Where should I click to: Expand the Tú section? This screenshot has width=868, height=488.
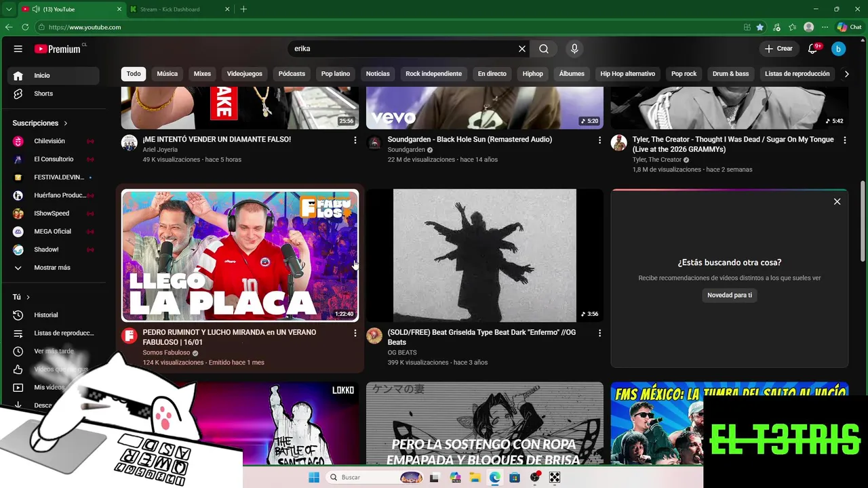pyautogui.click(x=21, y=297)
